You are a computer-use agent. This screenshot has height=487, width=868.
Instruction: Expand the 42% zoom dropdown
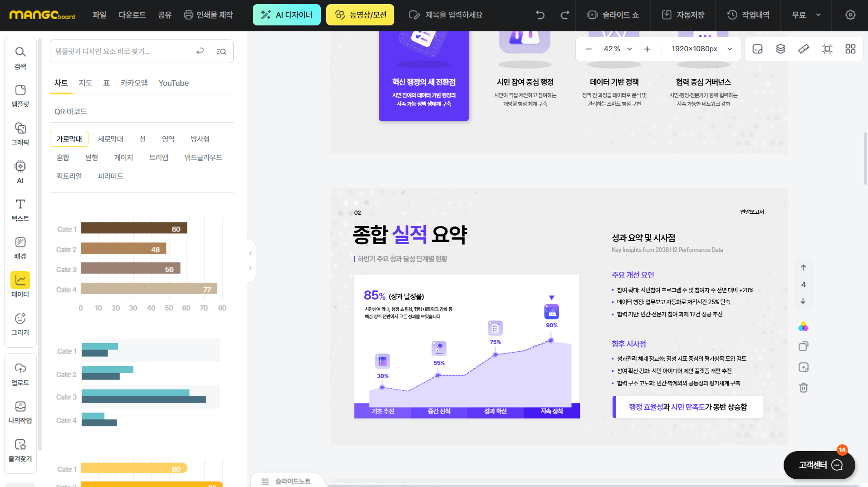[x=629, y=49]
